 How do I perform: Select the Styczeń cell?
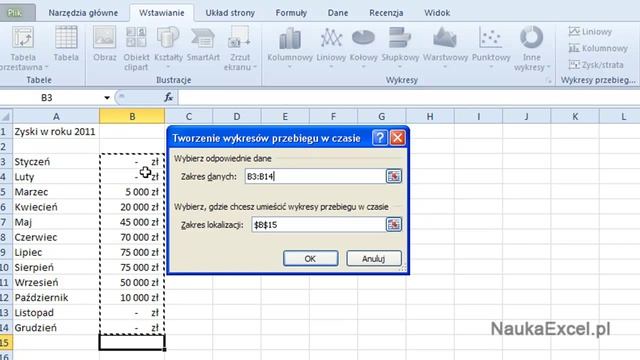56,162
